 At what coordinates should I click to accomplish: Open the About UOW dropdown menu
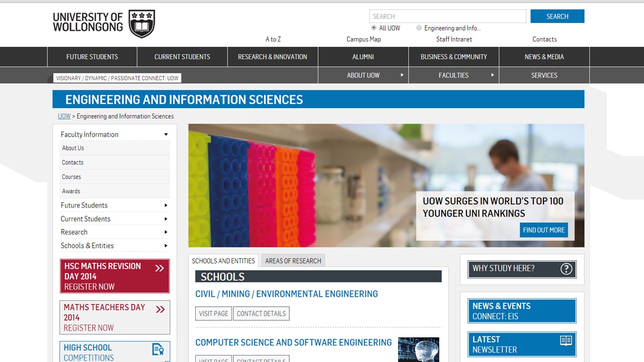pos(363,75)
